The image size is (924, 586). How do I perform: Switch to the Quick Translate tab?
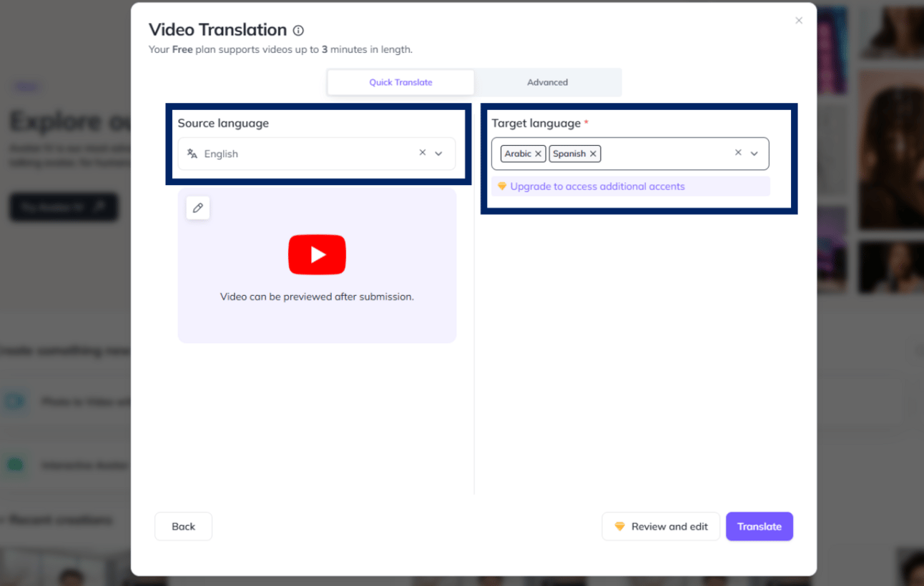coord(400,82)
